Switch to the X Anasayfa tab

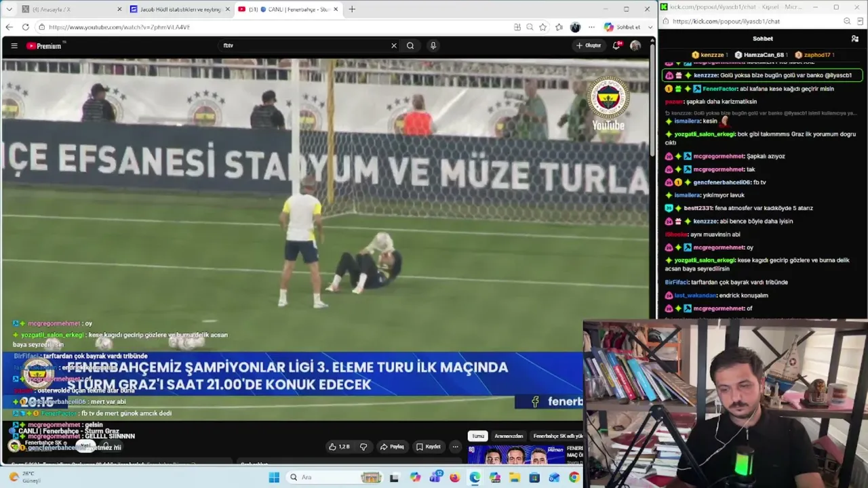click(x=71, y=9)
